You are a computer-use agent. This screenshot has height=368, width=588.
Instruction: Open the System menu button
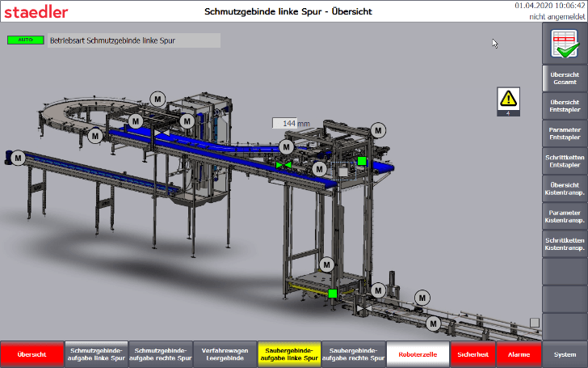pyautogui.click(x=565, y=354)
